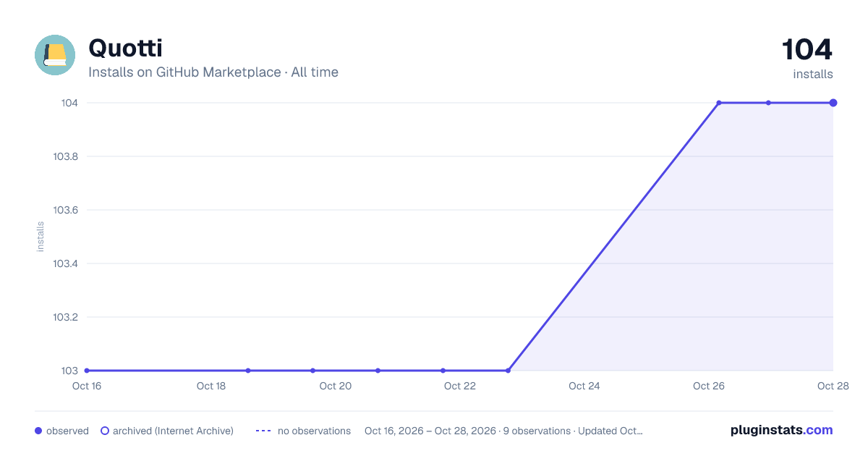Click the y-axis label 103.6
Viewport: 868px width, 456px height.
click(66, 210)
